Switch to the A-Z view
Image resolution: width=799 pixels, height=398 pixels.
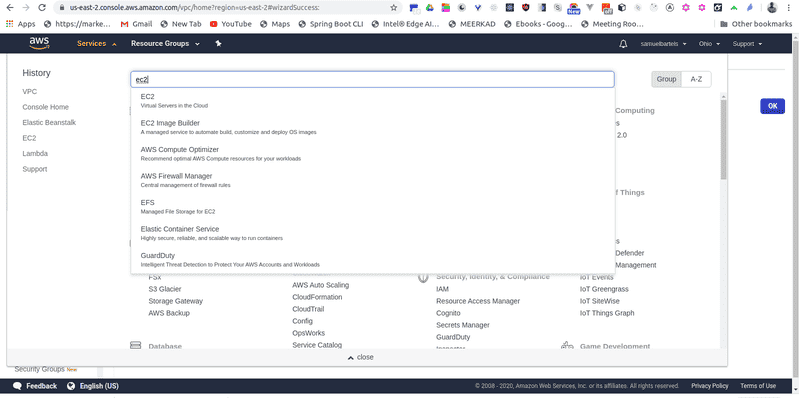pyautogui.click(x=696, y=79)
